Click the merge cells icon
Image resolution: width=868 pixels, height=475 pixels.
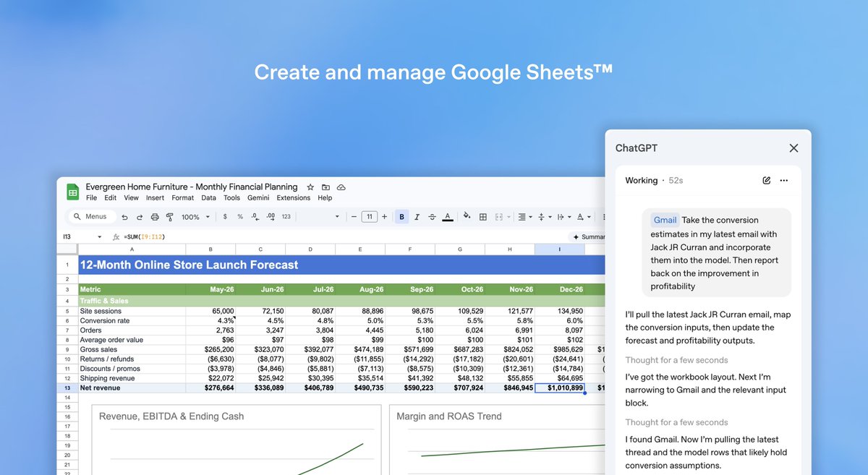coord(500,217)
